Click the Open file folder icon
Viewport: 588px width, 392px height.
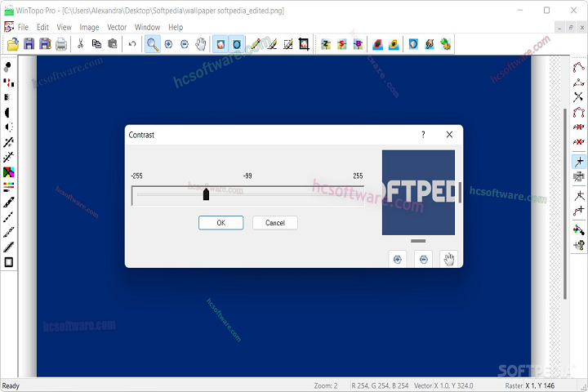[x=13, y=44]
